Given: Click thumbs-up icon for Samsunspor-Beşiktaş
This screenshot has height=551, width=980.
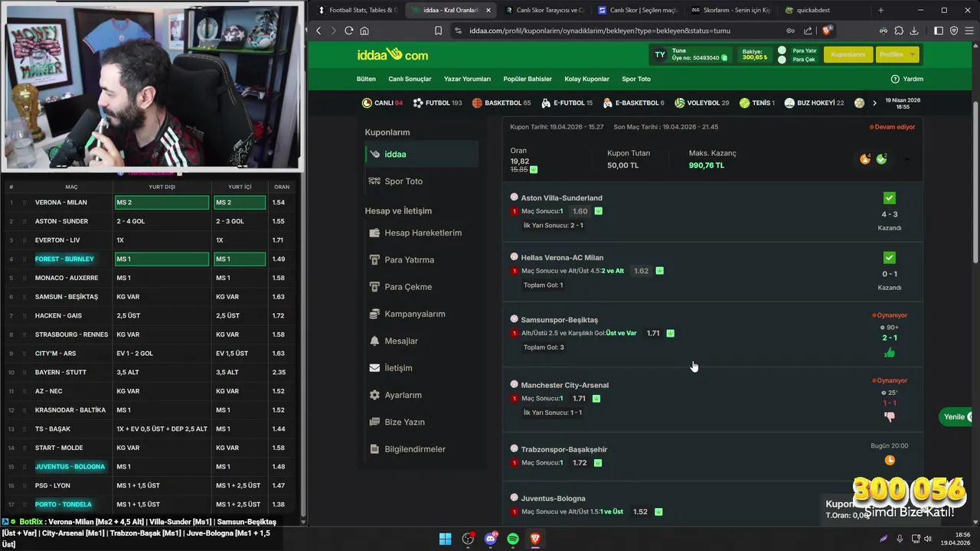Looking at the screenshot, I should (x=889, y=353).
